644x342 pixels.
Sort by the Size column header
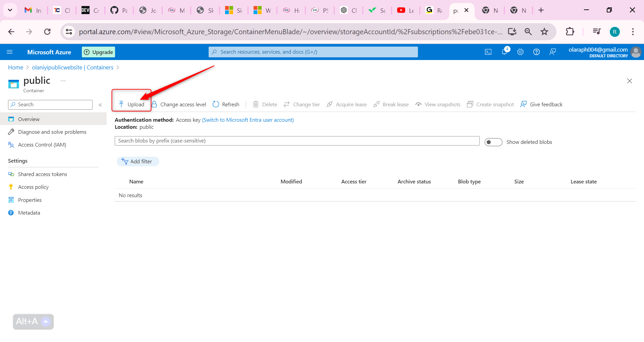(519, 182)
